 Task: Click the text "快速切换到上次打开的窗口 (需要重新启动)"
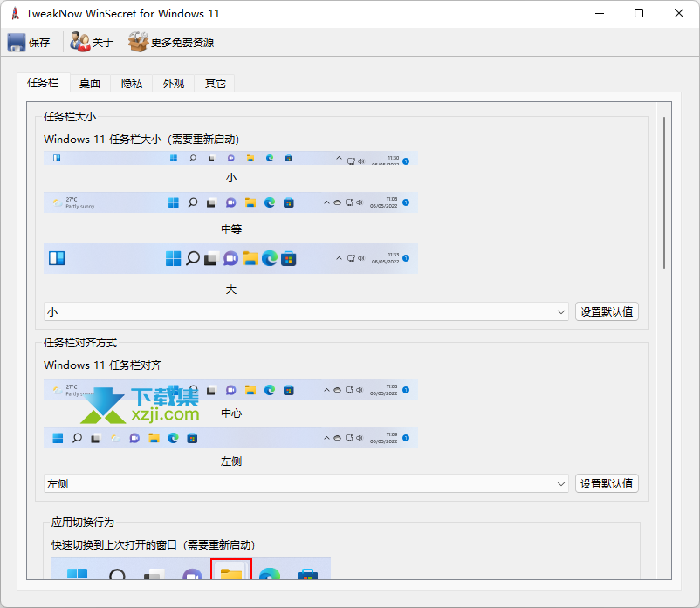[153, 545]
